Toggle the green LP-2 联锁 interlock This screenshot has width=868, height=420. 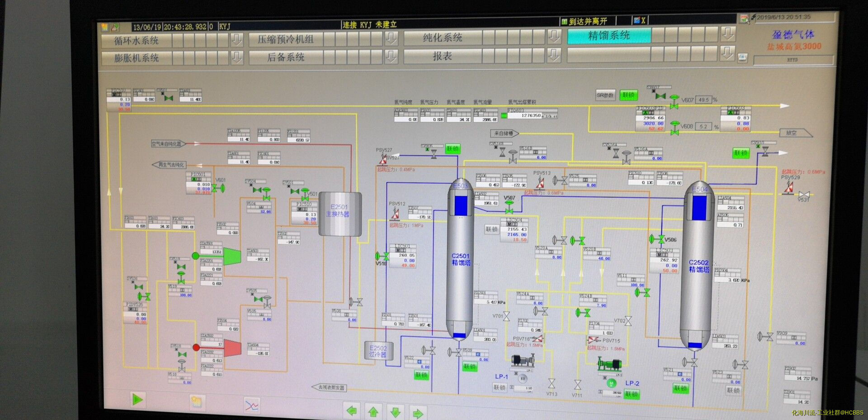click(x=632, y=394)
